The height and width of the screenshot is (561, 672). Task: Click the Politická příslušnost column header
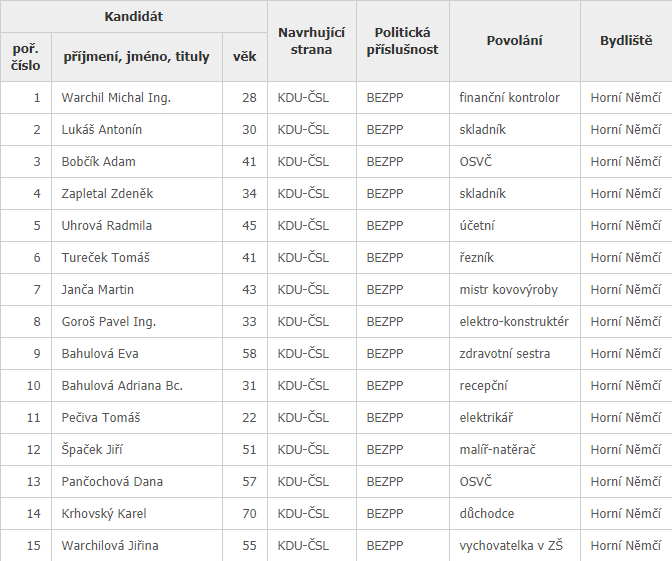coord(402,41)
